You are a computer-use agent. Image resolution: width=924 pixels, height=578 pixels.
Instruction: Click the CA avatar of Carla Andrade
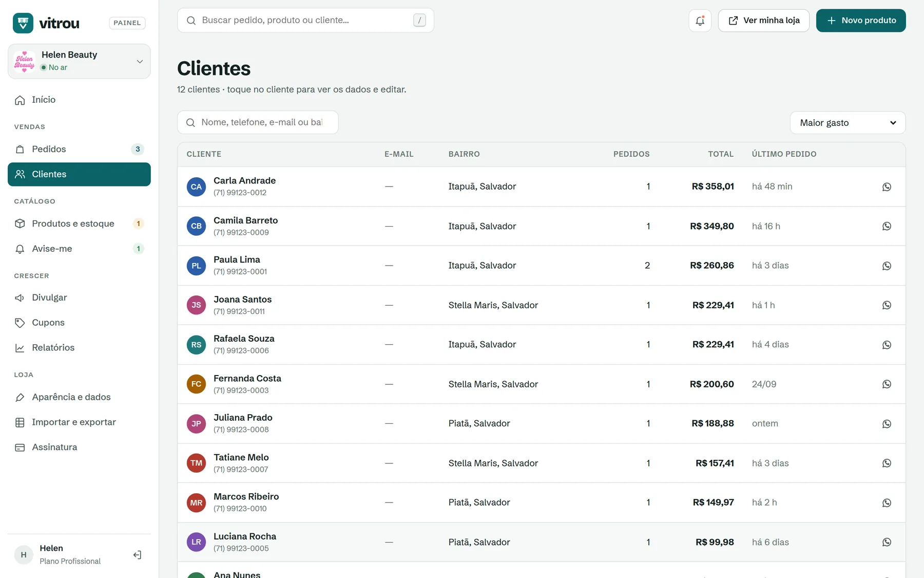(196, 187)
